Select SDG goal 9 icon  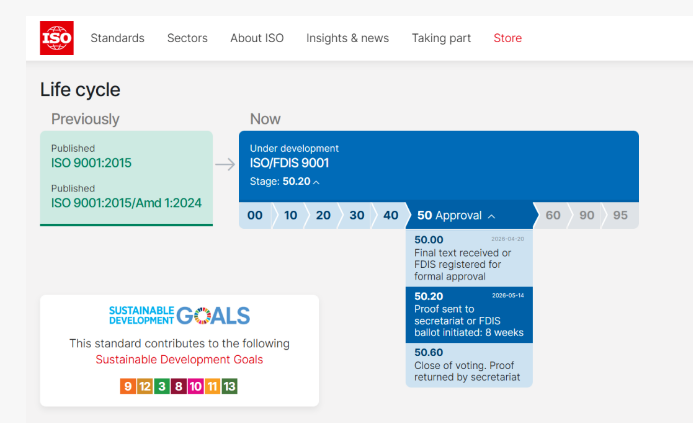point(128,386)
